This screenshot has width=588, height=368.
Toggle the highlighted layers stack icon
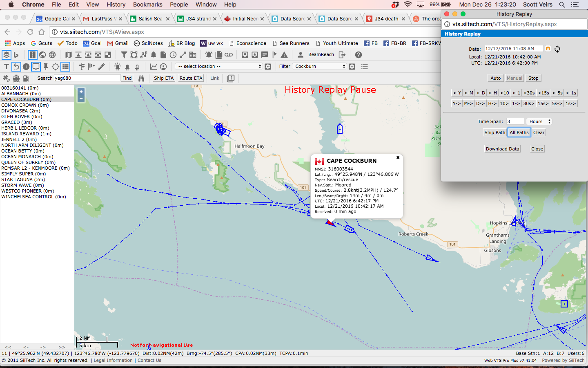click(6, 55)
